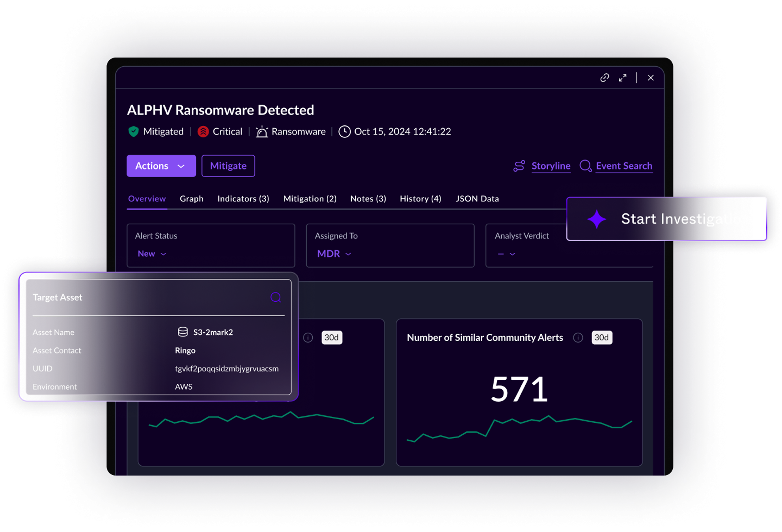The width and height of the screenshot is (782, 532).
Task: Expand the alert panel to fullscreen
Action: click(x=623, y=78)
